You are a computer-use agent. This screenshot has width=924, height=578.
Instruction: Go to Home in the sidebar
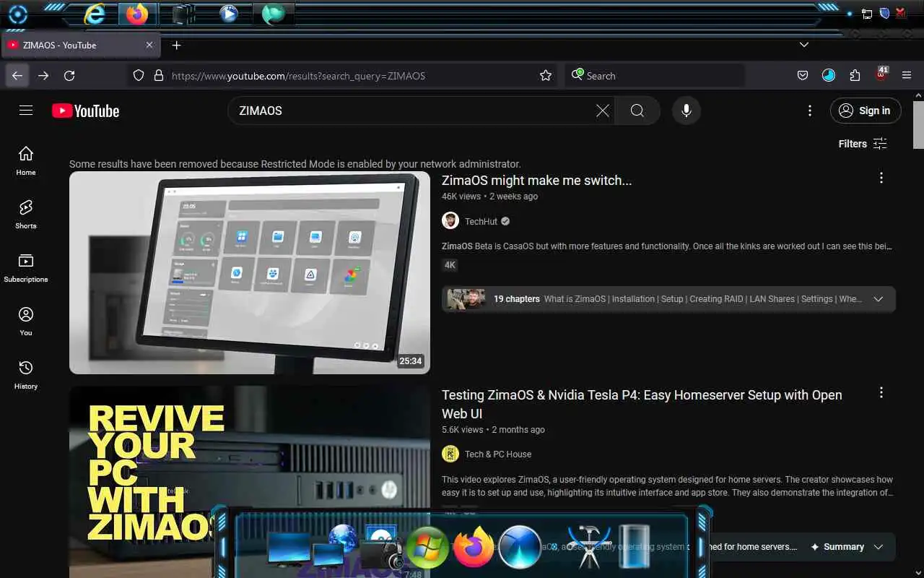pyautogui.click(x=26, y=160)
